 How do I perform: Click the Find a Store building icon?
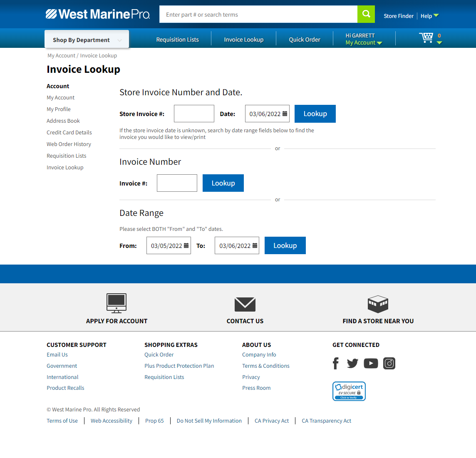[x=378, y=305]
